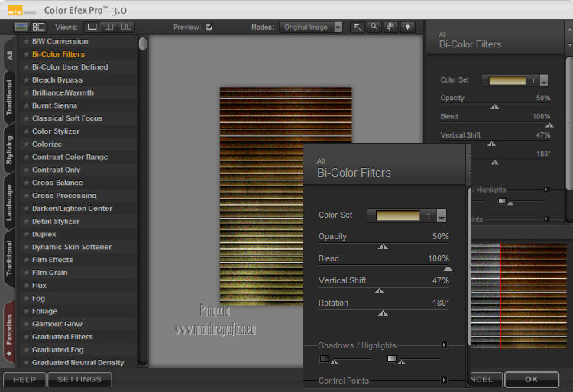Select the split preview view button
This screenshot has width=573, height=392.
click(x=109, y=27)
